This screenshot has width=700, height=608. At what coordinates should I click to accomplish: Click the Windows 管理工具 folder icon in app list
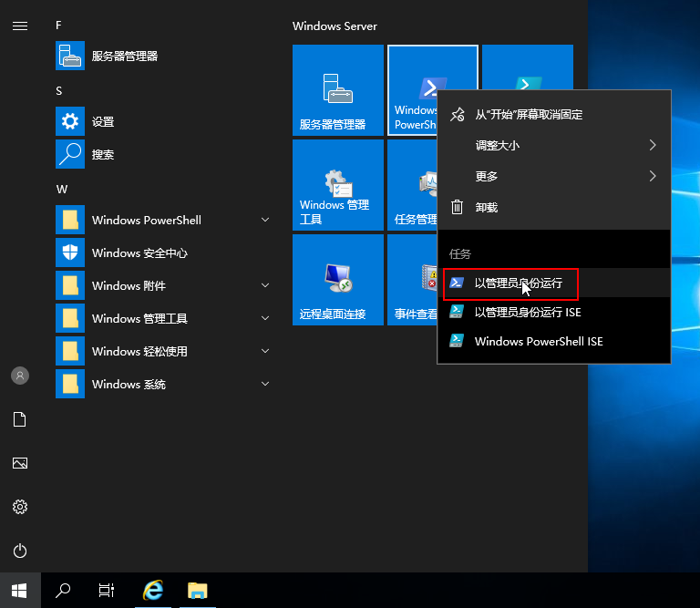(70, 318)
